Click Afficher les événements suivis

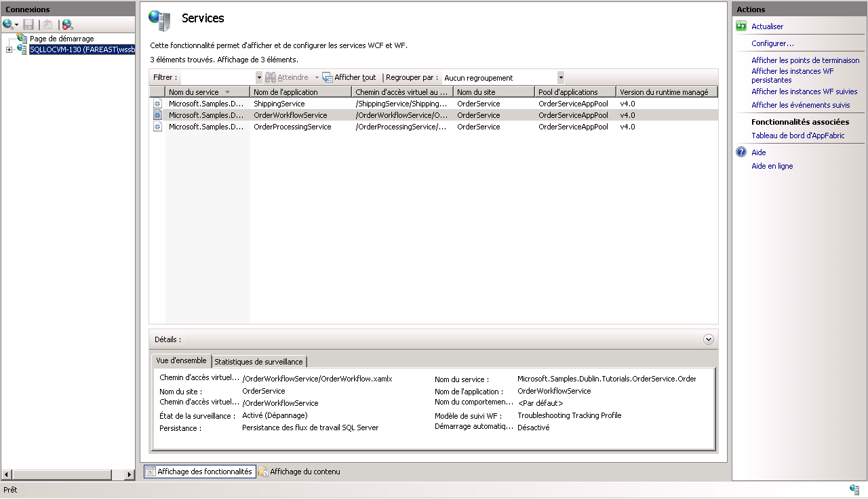pos(800,105)
